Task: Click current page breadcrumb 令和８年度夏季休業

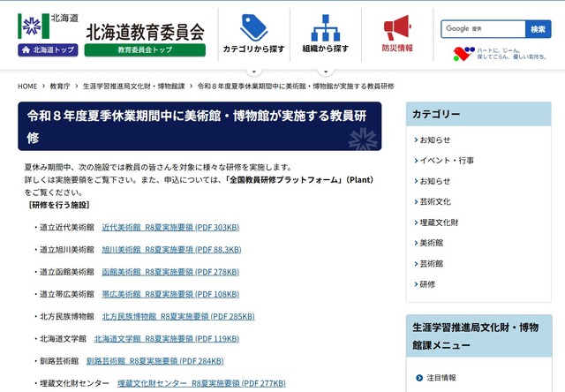Action: click(x=296, y=87)
